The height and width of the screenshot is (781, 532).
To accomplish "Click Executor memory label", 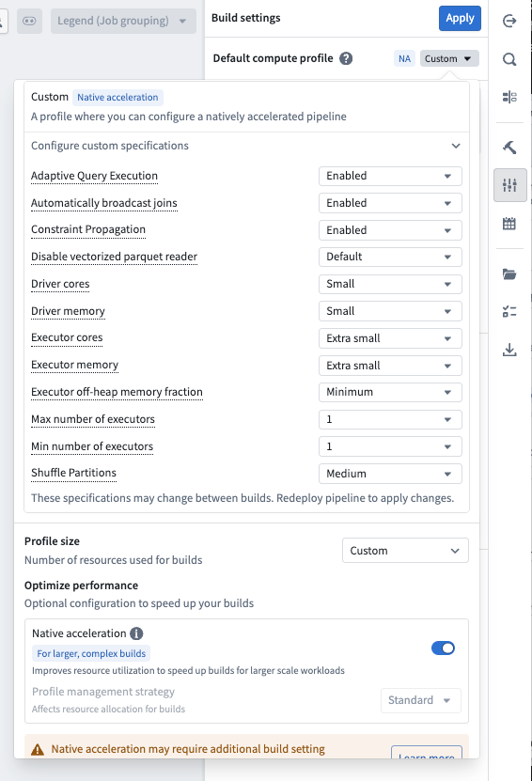I will point(74,365).
